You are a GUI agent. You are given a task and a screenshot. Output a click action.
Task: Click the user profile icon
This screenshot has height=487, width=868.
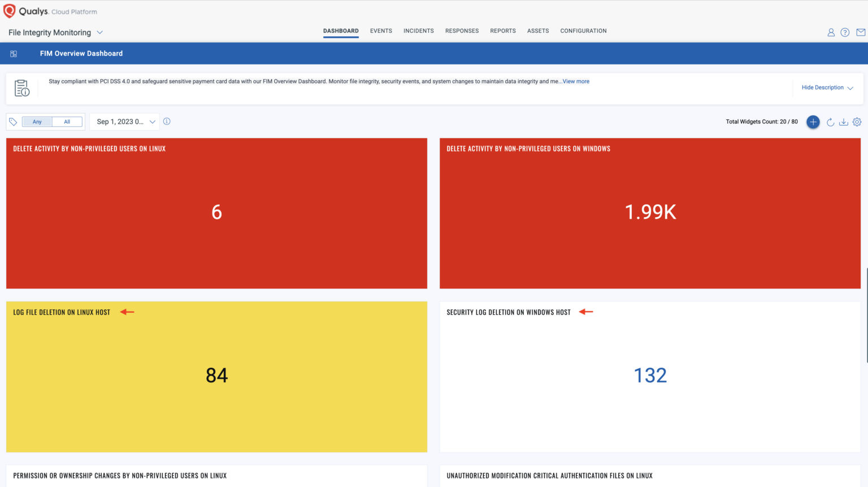(831, 32)
